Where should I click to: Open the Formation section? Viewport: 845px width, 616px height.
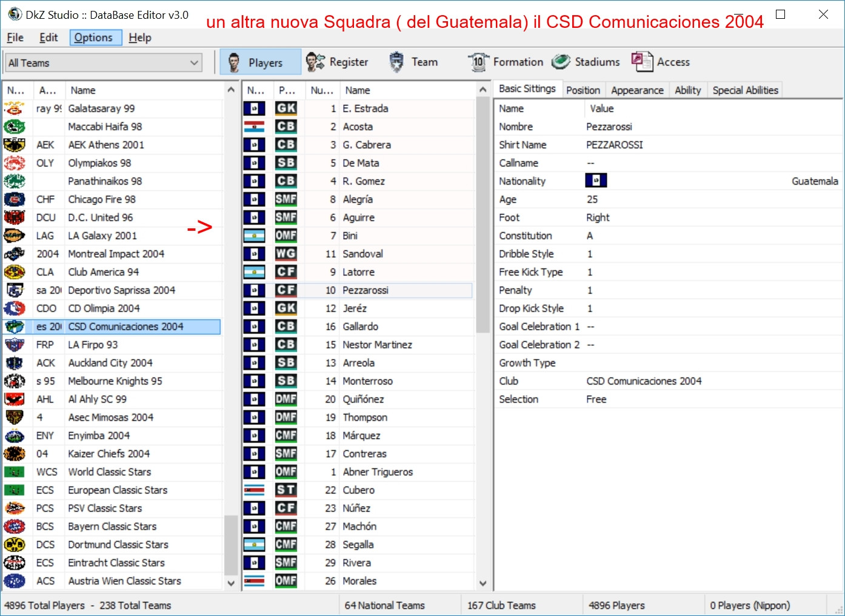tap(506, 62)
